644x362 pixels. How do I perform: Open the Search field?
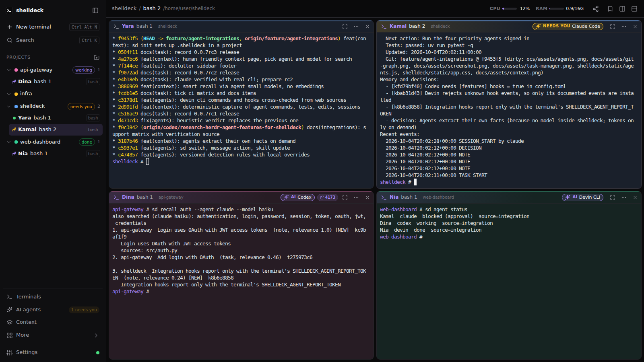(x=53, y=40)
